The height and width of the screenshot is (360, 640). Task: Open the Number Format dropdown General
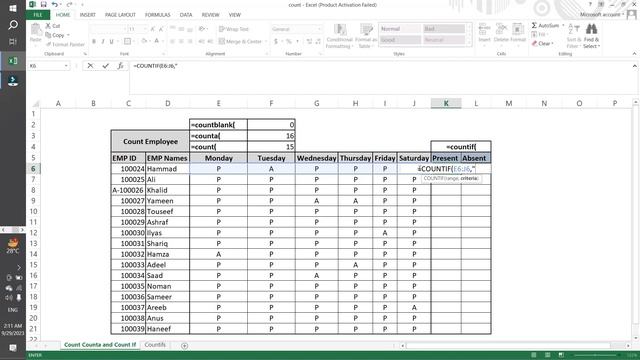coord(319,29)
